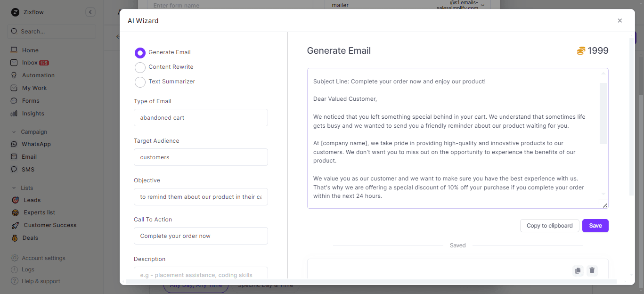This screenshot has height=294, width=644.
Task: Open the mailer sender dropdown
Action: pyautogui.click(x=482, y=5)
